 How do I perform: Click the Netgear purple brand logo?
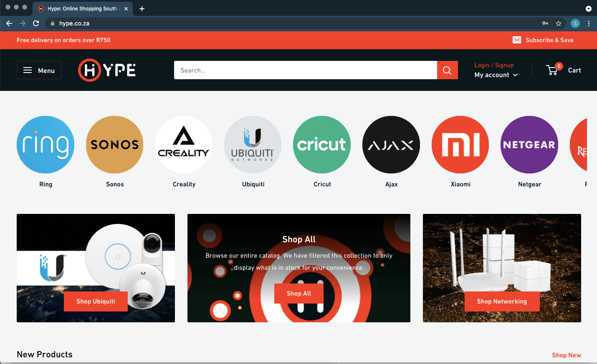[x=529, y=145]
